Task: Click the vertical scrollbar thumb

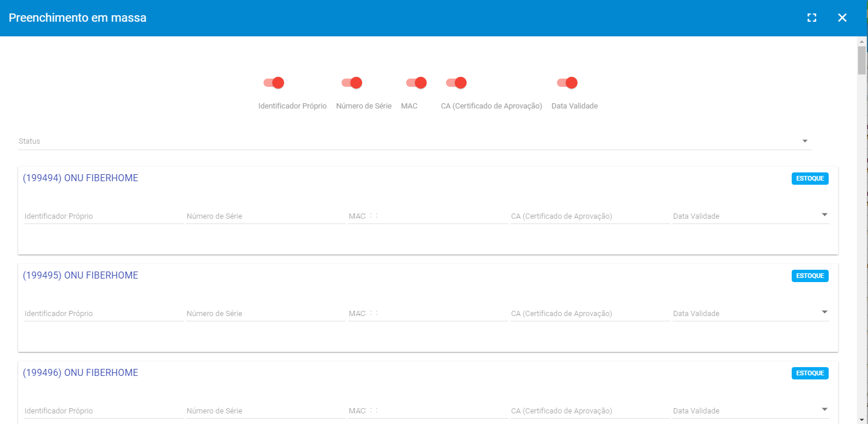Action: point(862,60)
